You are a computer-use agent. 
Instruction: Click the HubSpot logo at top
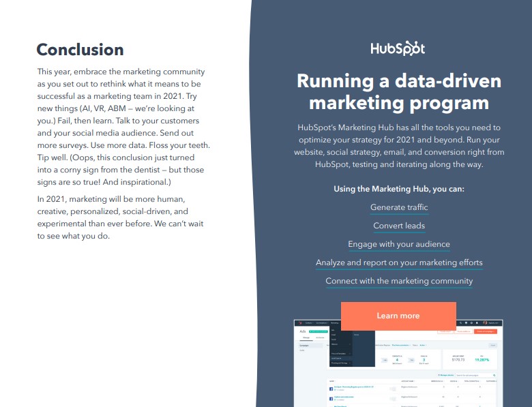tap(398, 49)
